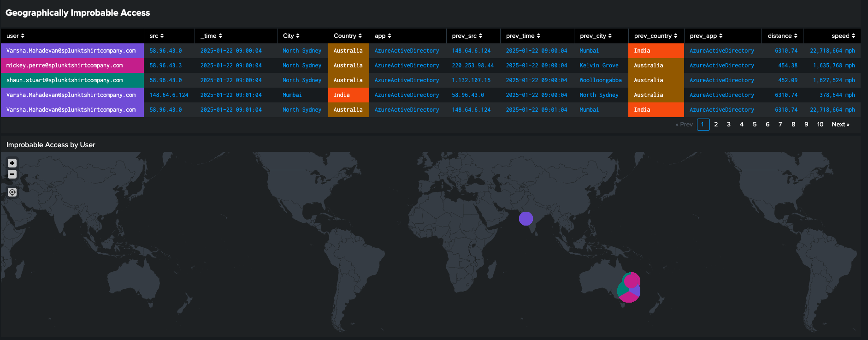Click distance value 454.38
868x340 pixels.
click(788, 66)
